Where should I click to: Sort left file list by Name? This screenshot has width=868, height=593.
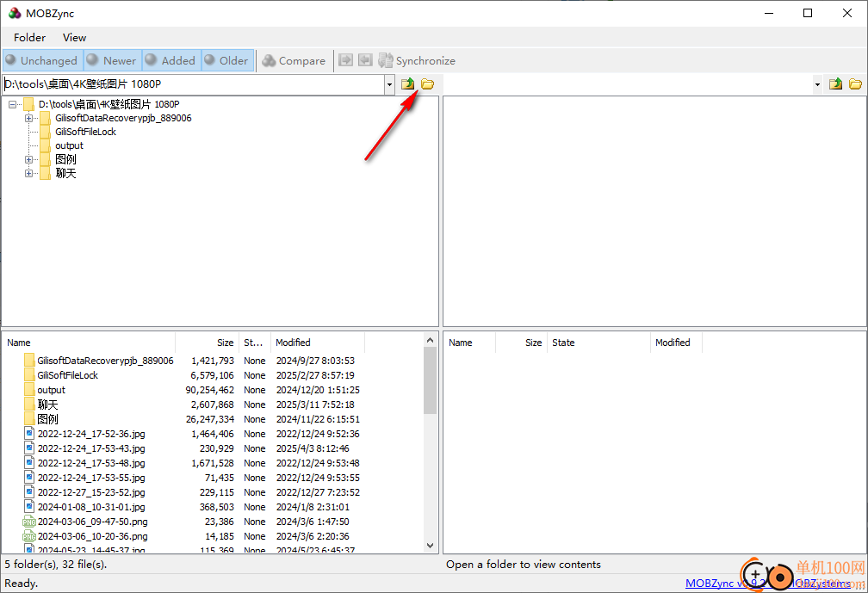[90, 343]
